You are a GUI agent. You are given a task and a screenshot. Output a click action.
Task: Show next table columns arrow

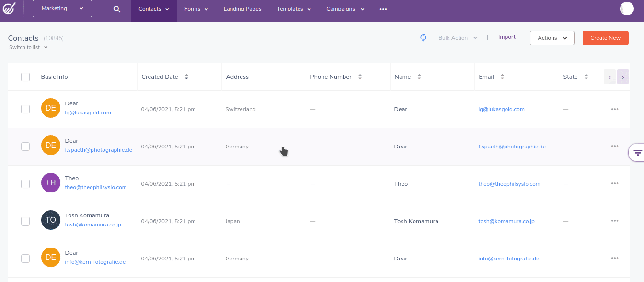(x=623, y=77)
